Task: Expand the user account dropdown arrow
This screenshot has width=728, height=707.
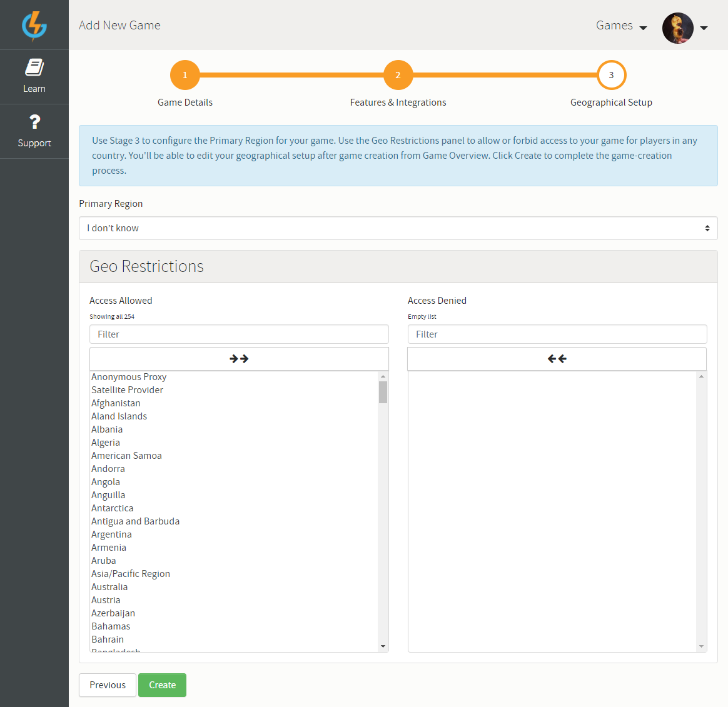Action: (x=704, y=28)
